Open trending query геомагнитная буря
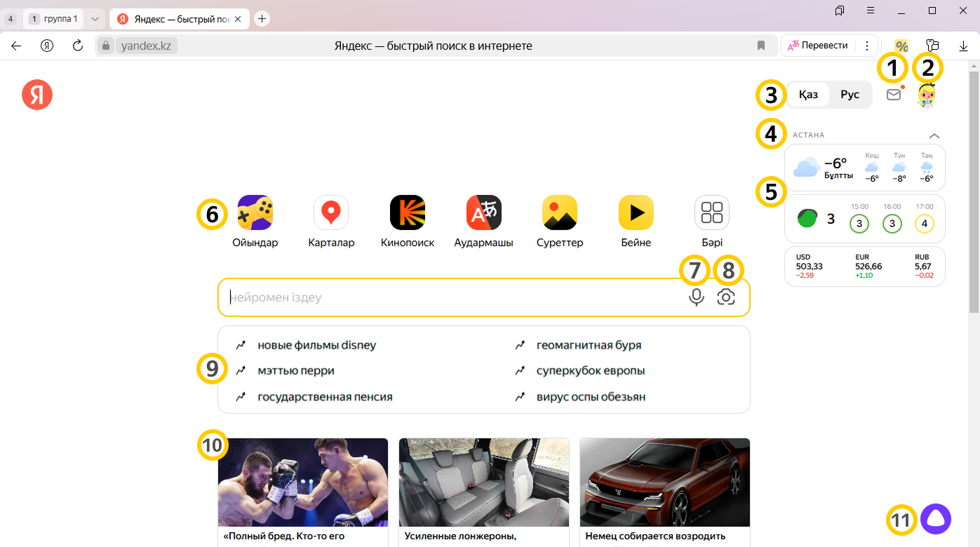This screenshot has height=547, width=980. click(588, 345)
